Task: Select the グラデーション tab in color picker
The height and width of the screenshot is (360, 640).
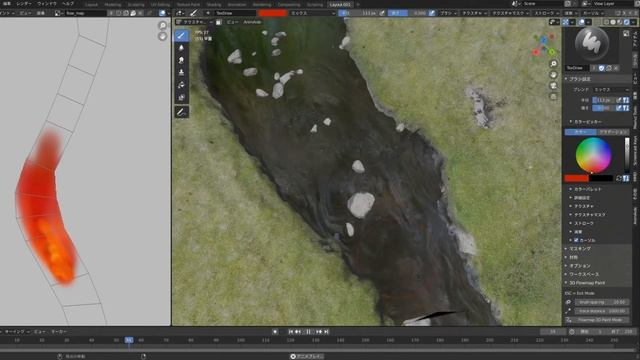Action: tap(613, 132)
